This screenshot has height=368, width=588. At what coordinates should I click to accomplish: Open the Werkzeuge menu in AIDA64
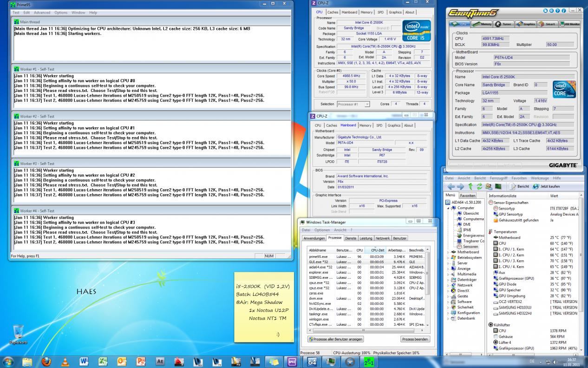tap(540, 178)
